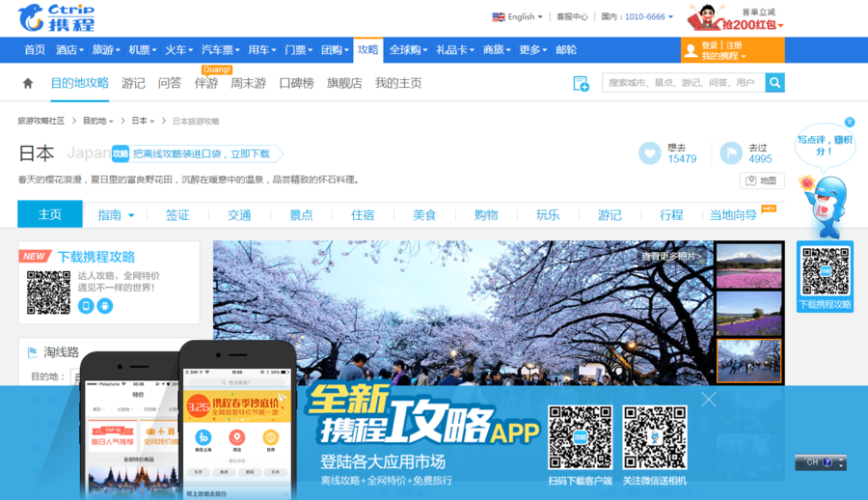This screenshot has width=868, height=500.
Task: Click the flag icon for 去过
Action: [x=731, y=153]
